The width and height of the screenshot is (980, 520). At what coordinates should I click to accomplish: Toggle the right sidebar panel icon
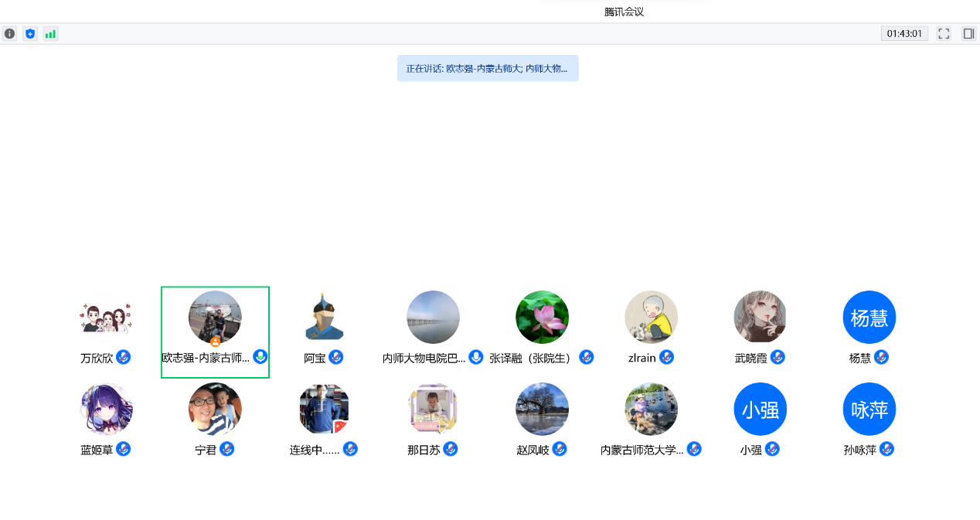968,34
